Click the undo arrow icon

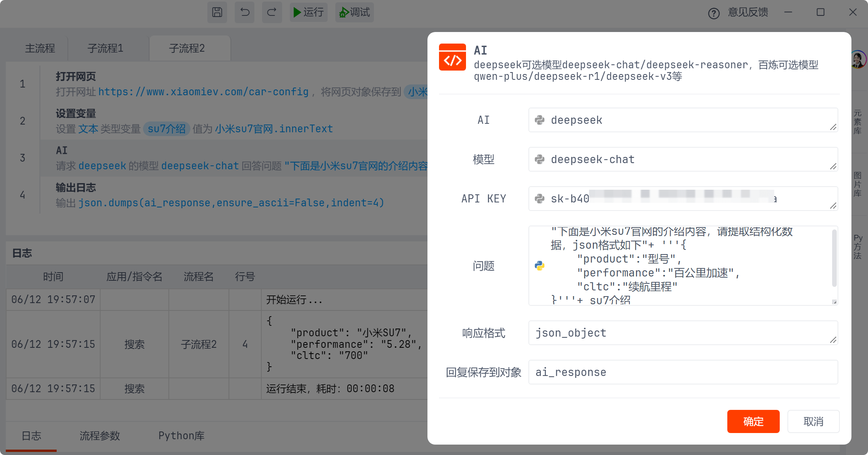pos(245,12)
